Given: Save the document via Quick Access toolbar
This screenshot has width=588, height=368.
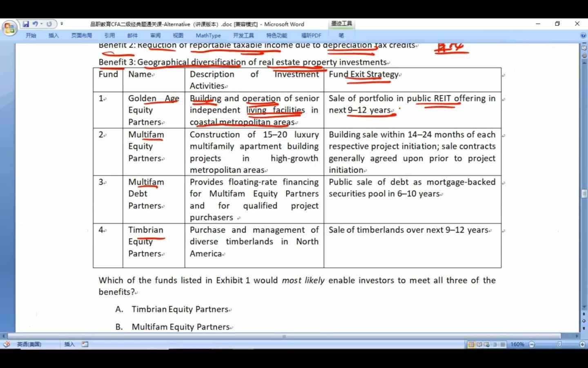Looking at the screenshot, I should (x=26, y=24).
